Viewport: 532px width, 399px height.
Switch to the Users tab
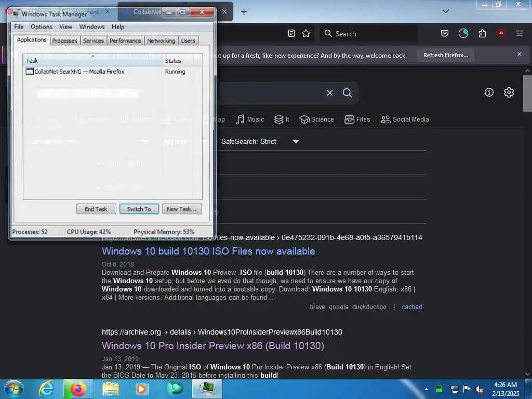click(x=188, y=41)
